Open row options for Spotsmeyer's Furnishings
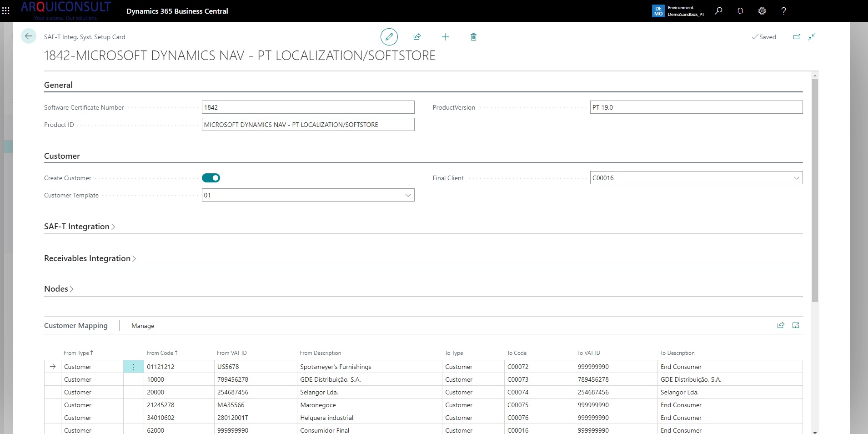Image resolution: width=868 pixels, height=434 pixels. pos(133,367)
